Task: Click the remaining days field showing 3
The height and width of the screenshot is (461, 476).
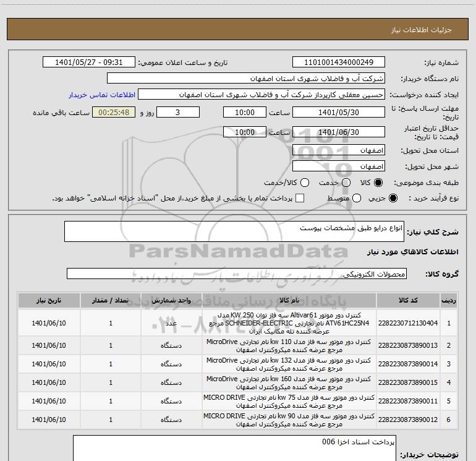Action: pos(178,112)
